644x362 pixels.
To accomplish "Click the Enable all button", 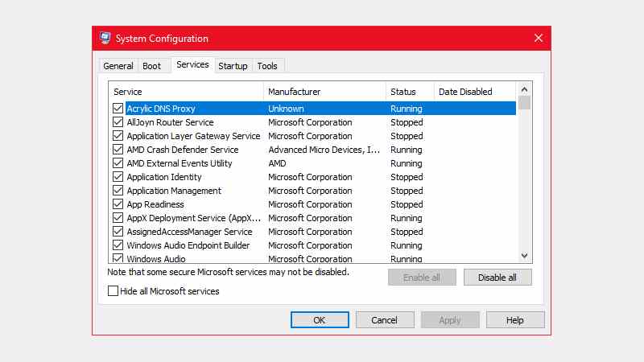I will (x=422, y=278).
